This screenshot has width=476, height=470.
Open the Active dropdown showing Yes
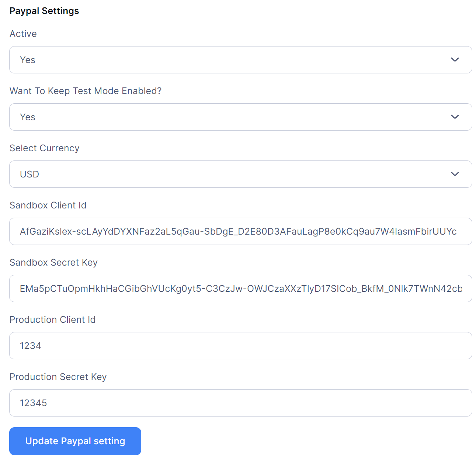[236, 60]
